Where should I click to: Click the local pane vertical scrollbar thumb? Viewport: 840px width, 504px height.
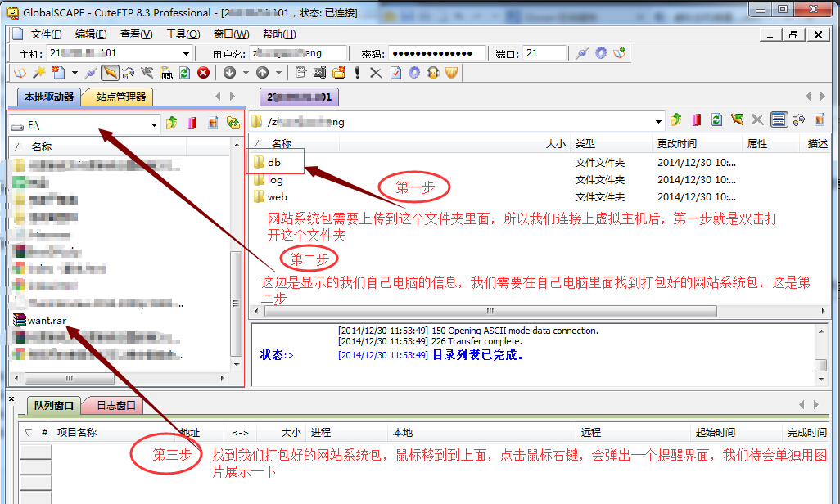coord(236,304)
